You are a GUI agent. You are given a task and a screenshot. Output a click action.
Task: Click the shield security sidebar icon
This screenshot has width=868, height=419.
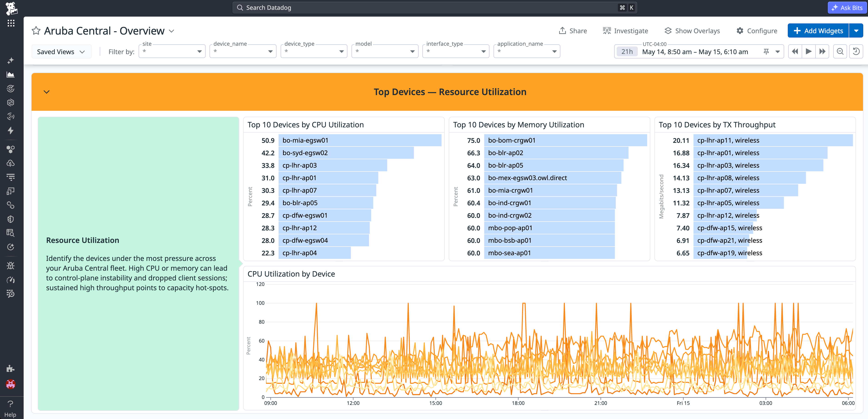11,219
